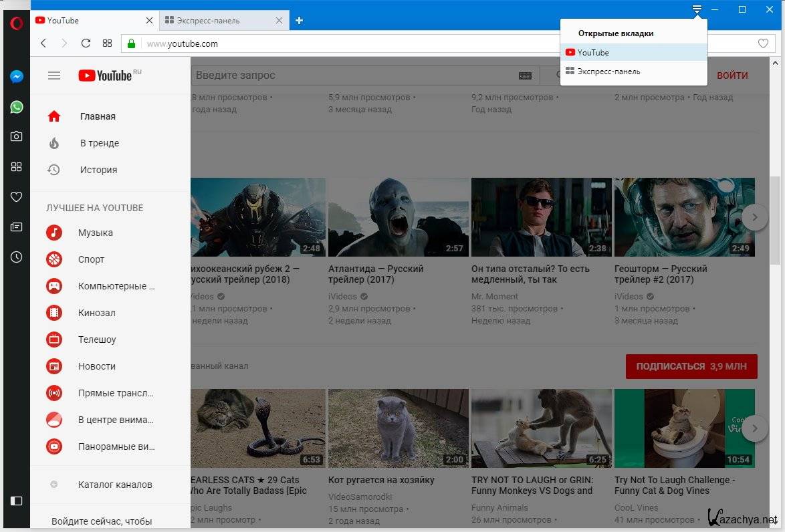Click the ПОДПИСАТЬСЯ subscribe button
The image size is (785, 532).
click(x=691, y=366)
